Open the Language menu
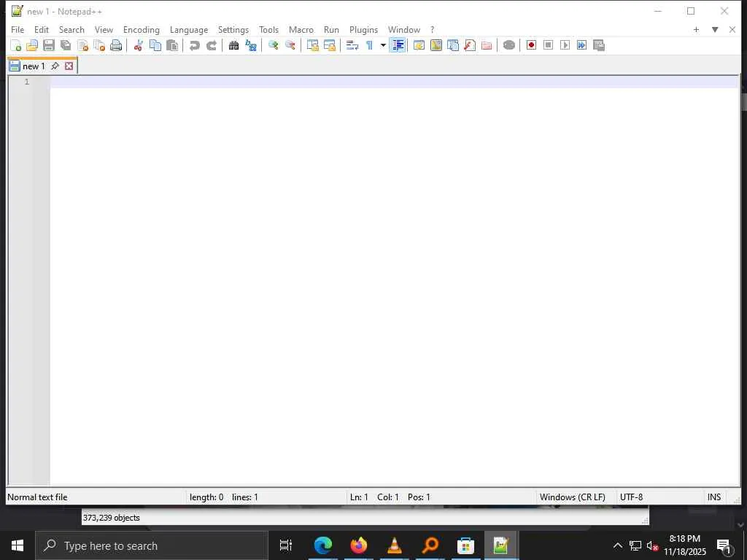The image size is (747, 560). tap(189, 29)
